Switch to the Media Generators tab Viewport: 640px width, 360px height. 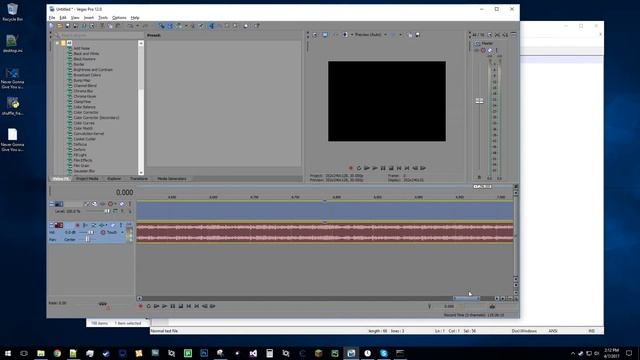point(172,179)
